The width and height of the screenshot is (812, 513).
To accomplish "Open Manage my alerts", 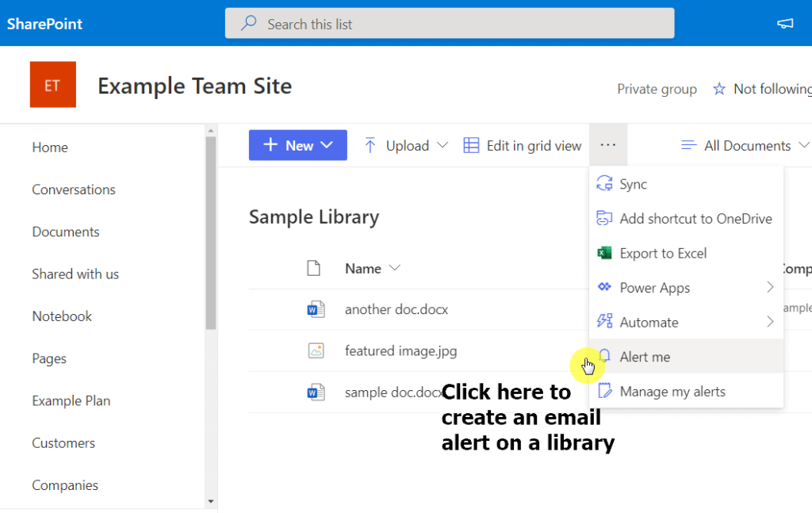I will pos(686,391).
